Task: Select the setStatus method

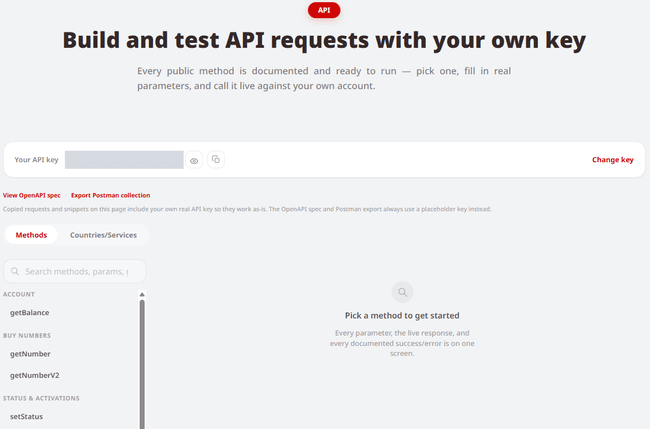Action: click(x=26, y=417)
